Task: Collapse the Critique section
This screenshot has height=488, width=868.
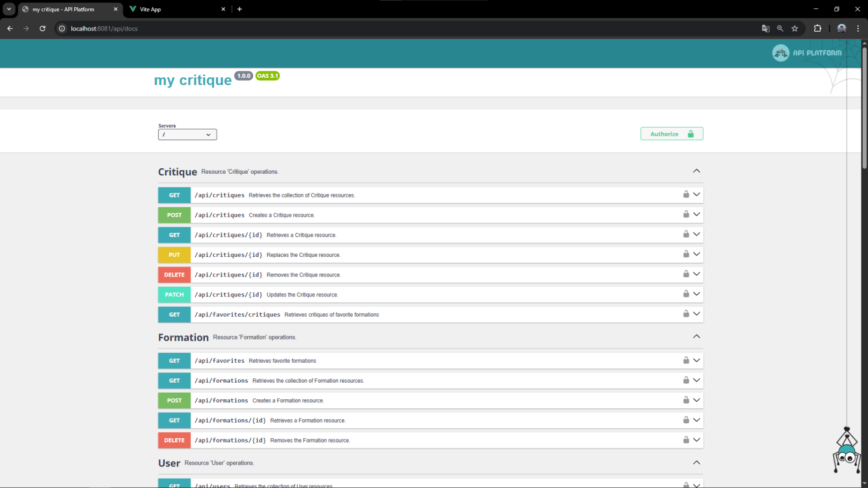Action: (696, 171)
